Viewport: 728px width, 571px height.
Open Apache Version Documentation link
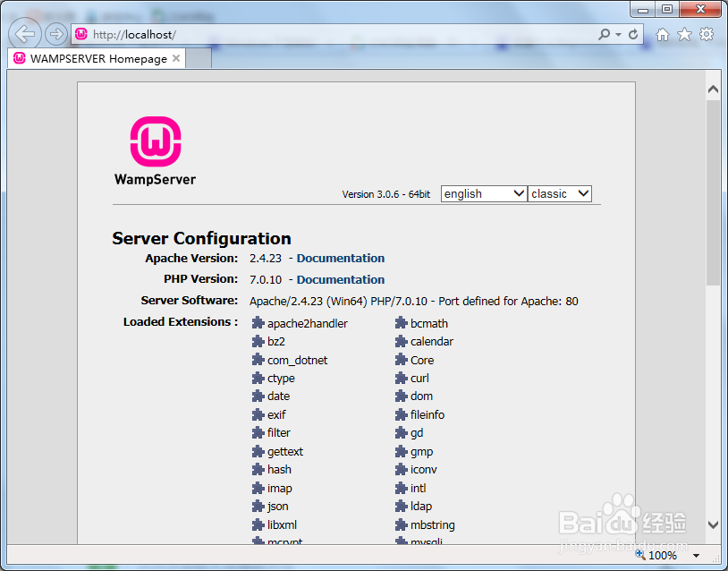tap(341, 259)
